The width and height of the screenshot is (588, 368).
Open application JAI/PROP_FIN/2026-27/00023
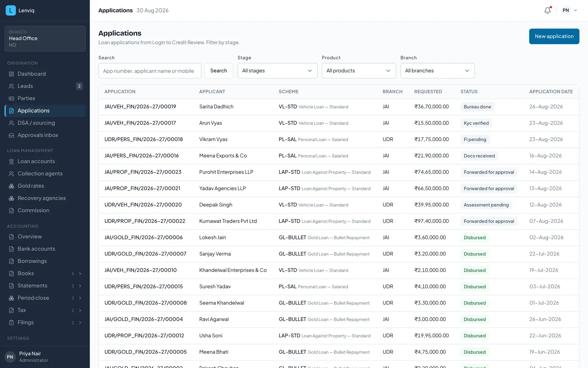143,172
